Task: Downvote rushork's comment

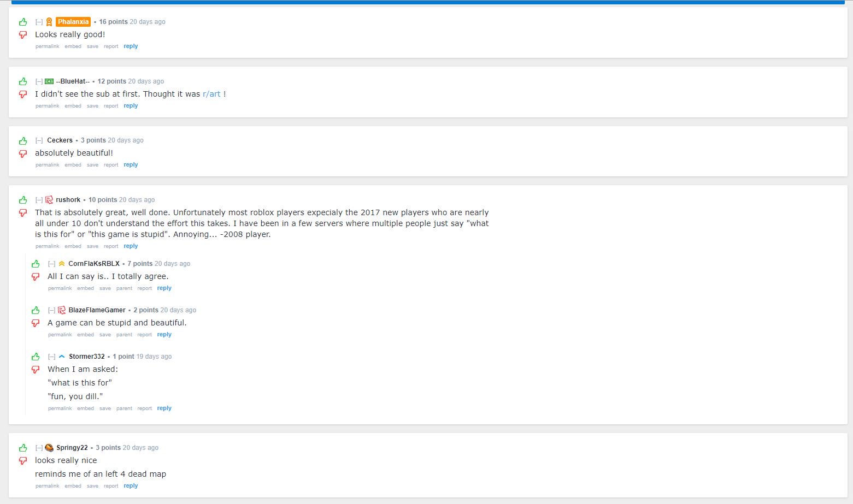Action: 22,212
